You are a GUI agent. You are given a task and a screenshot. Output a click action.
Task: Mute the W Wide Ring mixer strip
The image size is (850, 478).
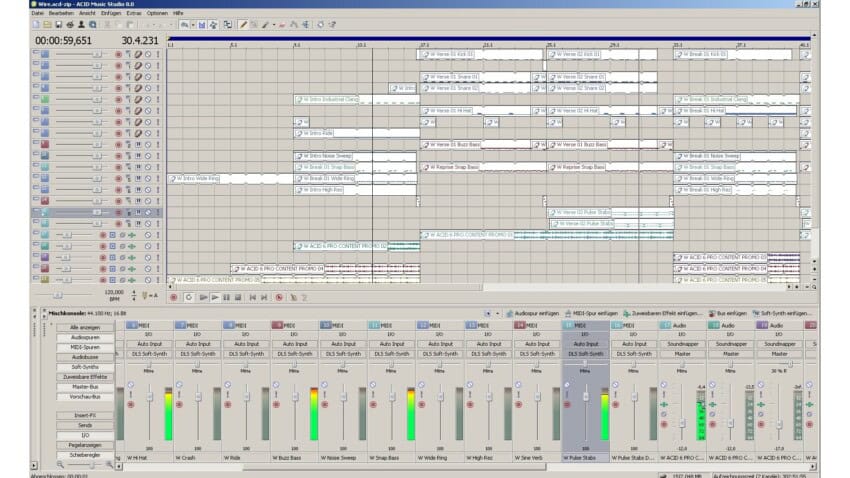421,385
